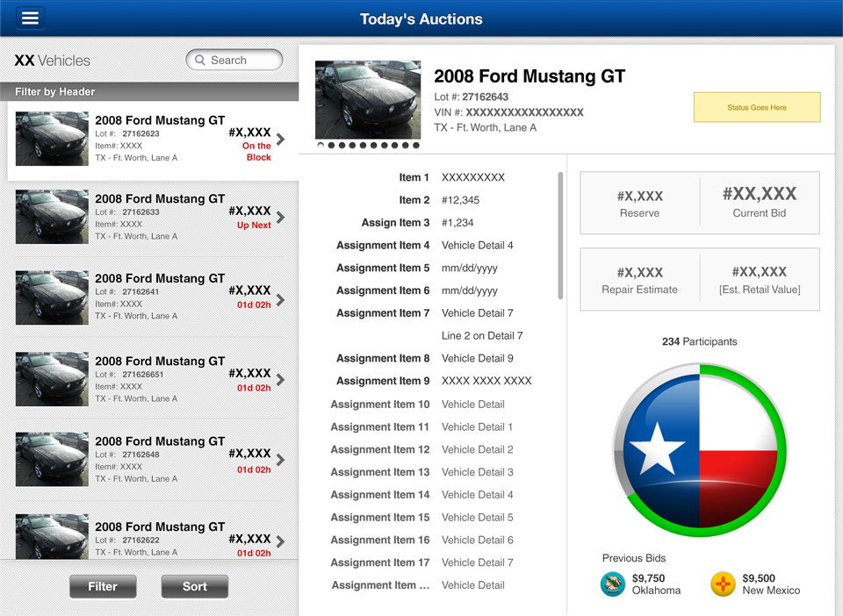This screenshot has height=616, width=843.
Task: Click the Oklahoma state seal icon
Action: click(x=612, y=584)
